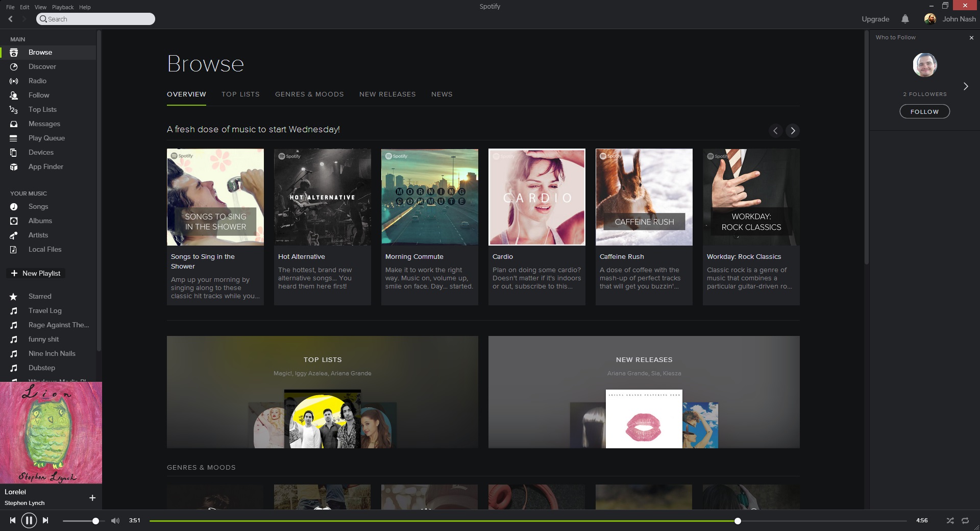The width and height of the screenshot is (980, 531).
Task: Click the Search input field
Action: tap(95, 19)
